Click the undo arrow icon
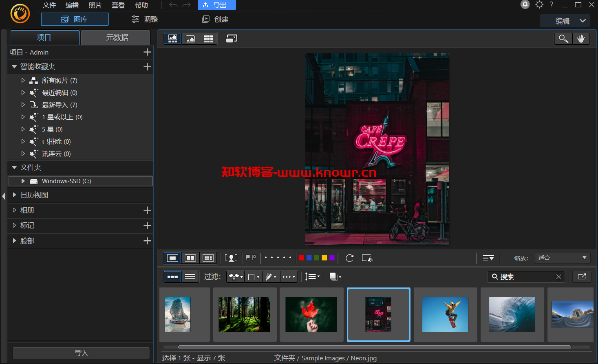The width and height of the screenshot is (598, 364). click(x=173, y=5)
